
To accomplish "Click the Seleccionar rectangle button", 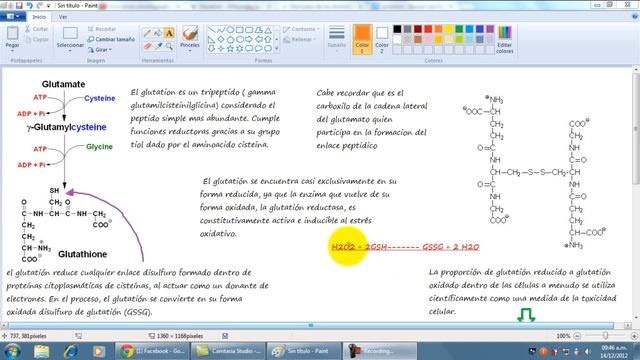I will [70, 33].
